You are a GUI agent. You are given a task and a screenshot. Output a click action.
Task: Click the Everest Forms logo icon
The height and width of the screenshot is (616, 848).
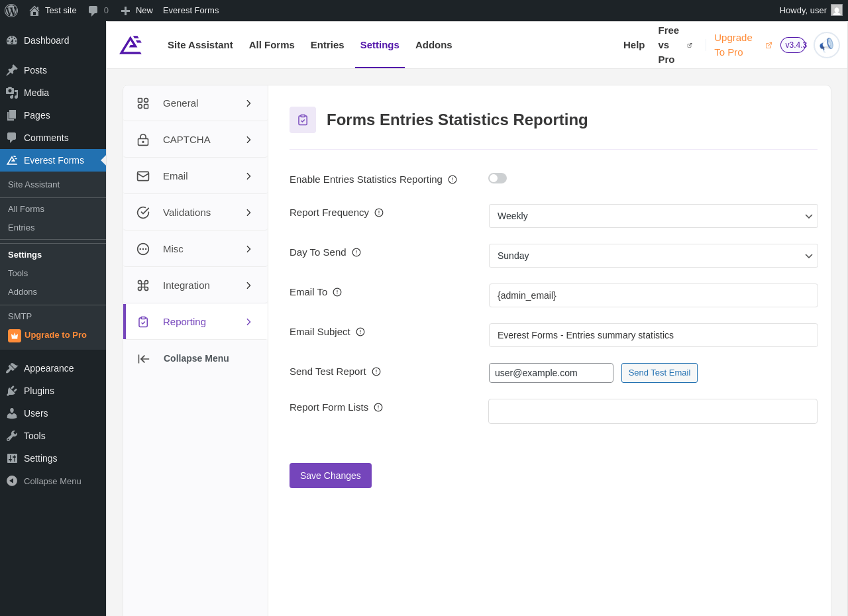131,45
